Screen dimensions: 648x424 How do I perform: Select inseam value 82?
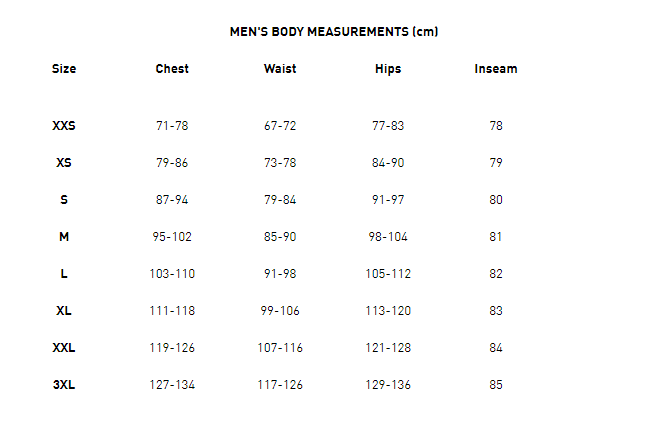click(496, 274)
